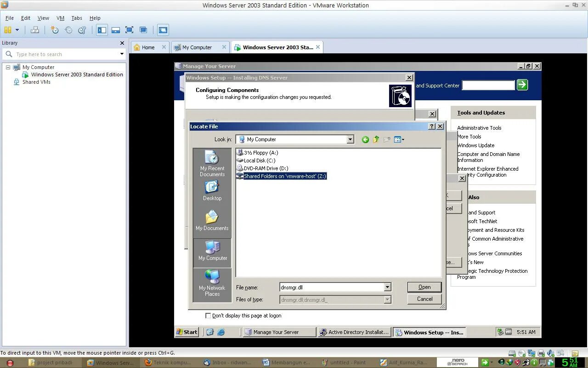Close the Windows Server 2003 tab
The image size is (588, 368).
[317, 47]
